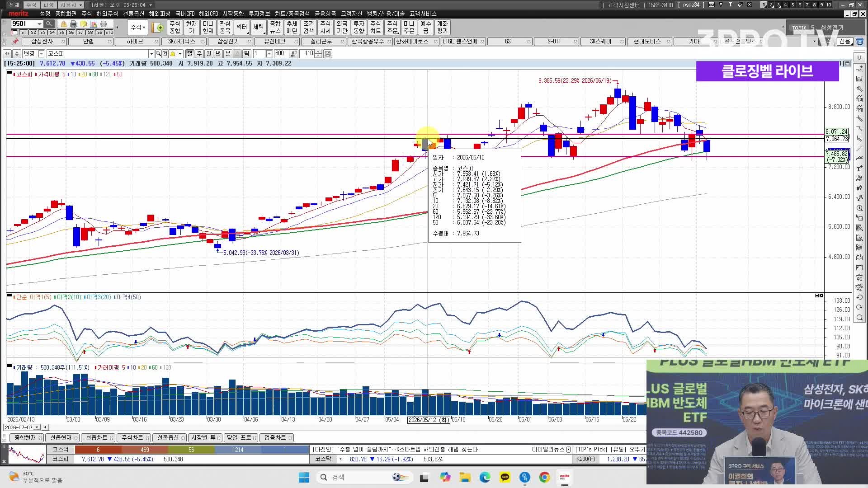The width and height of the screenshot is (868, 488).
Task: Open the 변경 dropdown arrow
Action: (x=42, y=53)
